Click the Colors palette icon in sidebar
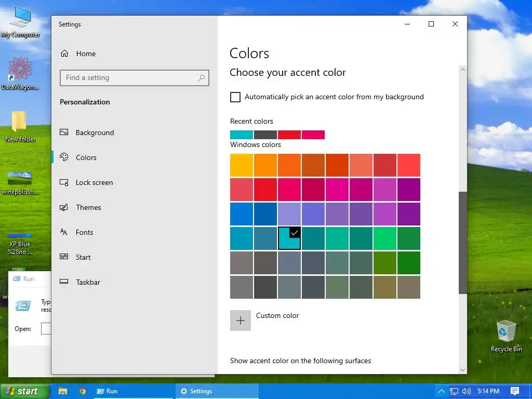The image size is (532, 399). click(x=64, y=157)
